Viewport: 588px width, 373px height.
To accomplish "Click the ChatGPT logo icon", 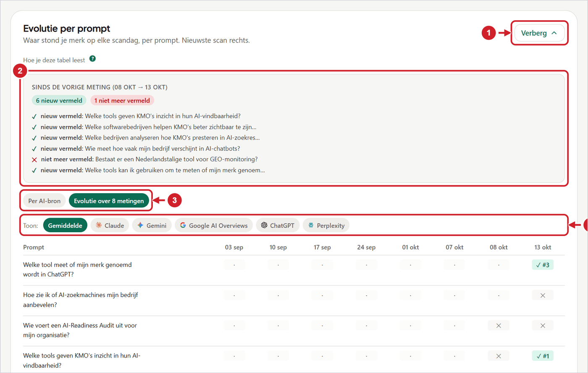I will click(264, 225).
